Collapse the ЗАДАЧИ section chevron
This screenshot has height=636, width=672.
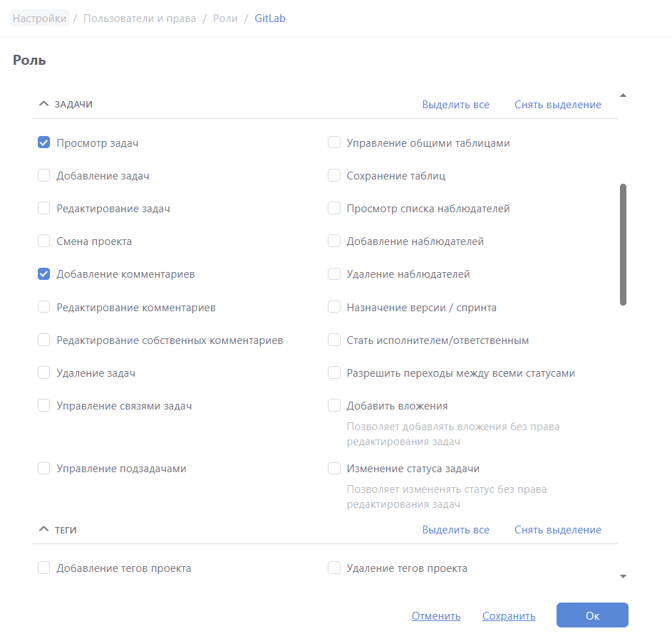coord(43,104)
